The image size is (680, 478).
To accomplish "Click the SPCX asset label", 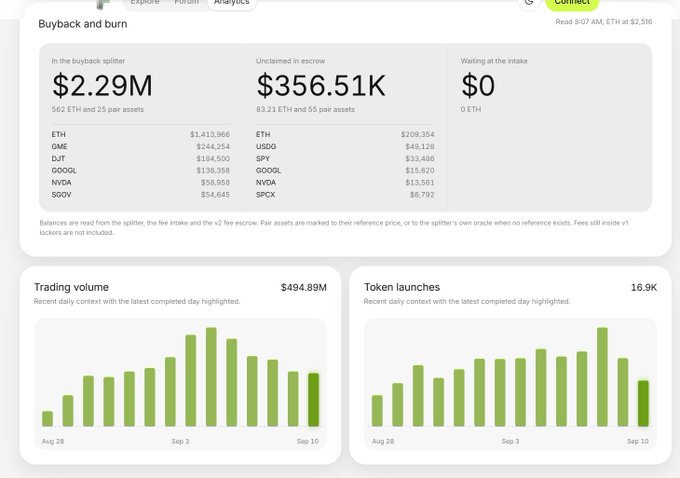I will pos(265,195).
